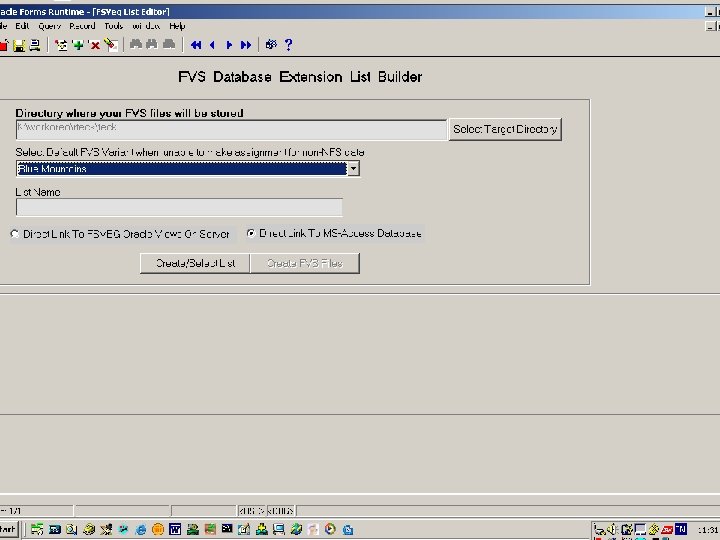Open the Help menu
720x540 pixels.
[177, 26]
